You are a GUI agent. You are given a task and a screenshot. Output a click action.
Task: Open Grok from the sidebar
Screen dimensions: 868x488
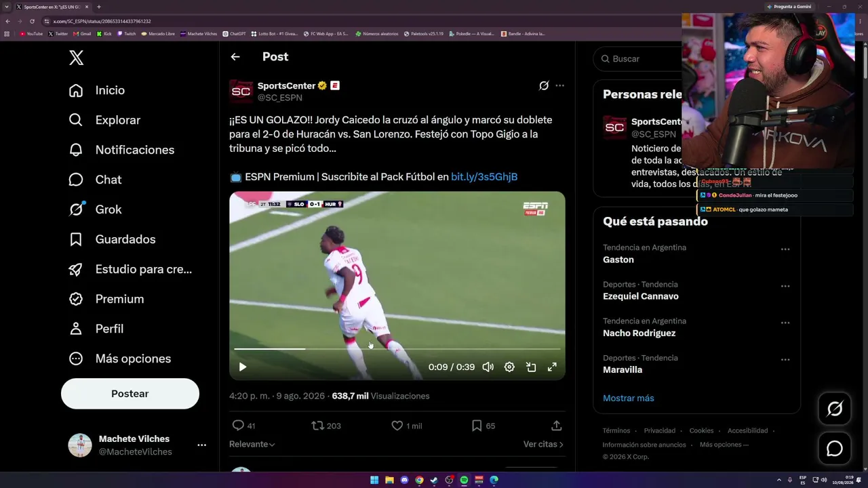coord(95,209)
